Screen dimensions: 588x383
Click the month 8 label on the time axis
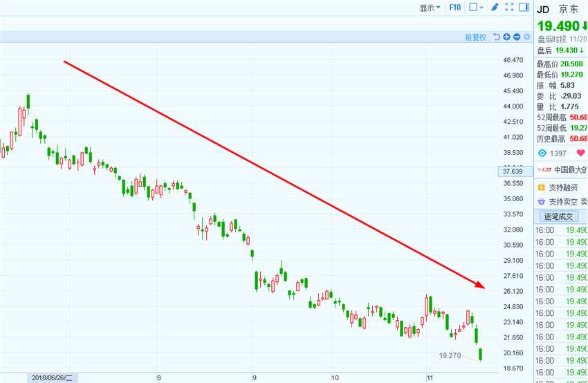click(159, 377)
